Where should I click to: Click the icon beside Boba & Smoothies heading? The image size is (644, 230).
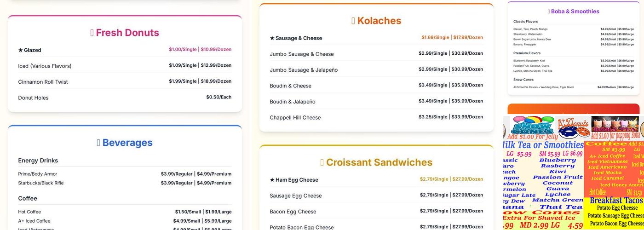(x=549, y=11)
